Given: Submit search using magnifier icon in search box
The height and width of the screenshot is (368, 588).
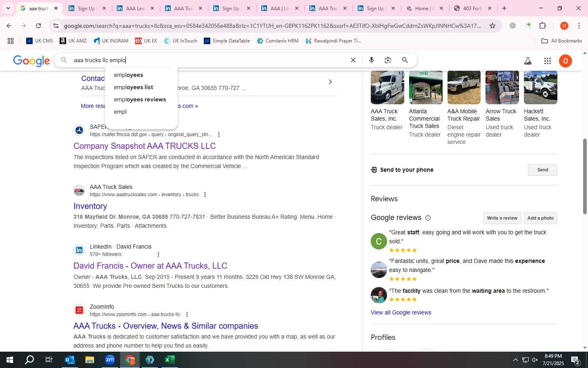Looking at the screenshot, I should (405, 60).
